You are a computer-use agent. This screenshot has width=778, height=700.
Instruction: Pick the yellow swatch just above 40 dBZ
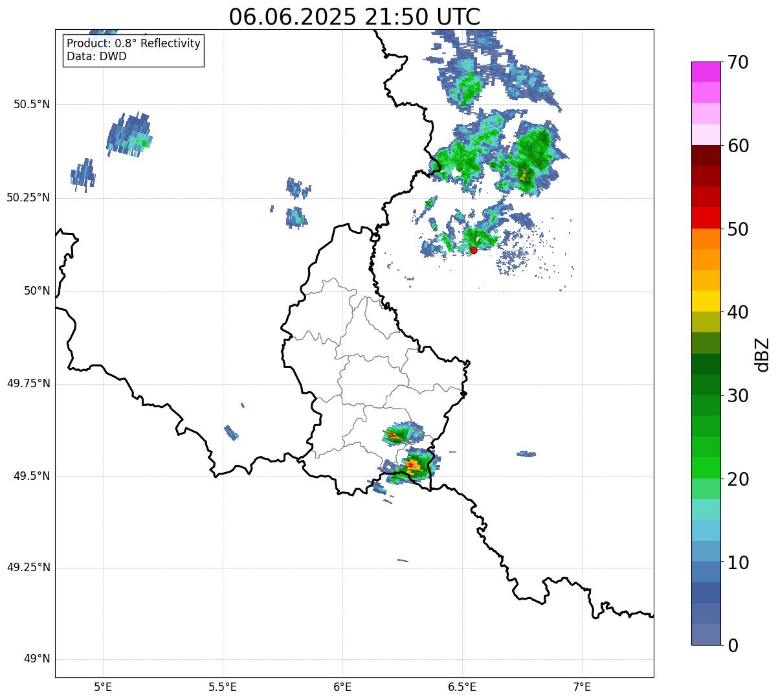705,302
